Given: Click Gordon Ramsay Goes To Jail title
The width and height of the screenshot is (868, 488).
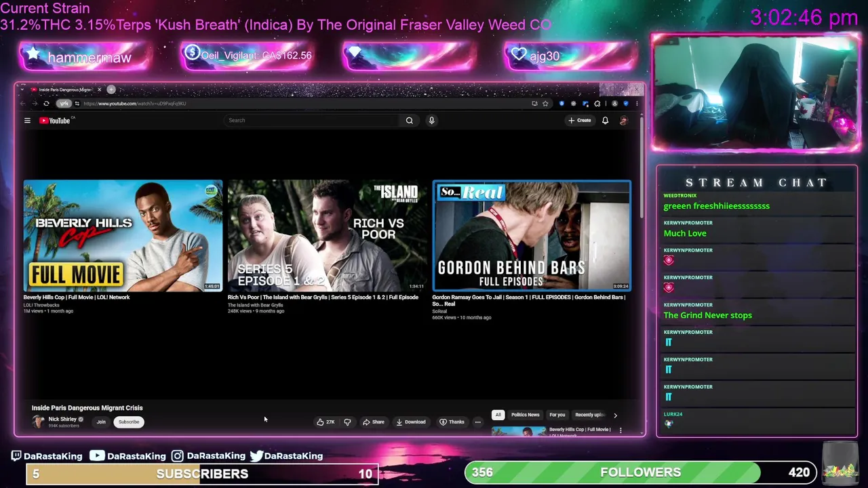Looking at the screenshot, I should (529, 300).
